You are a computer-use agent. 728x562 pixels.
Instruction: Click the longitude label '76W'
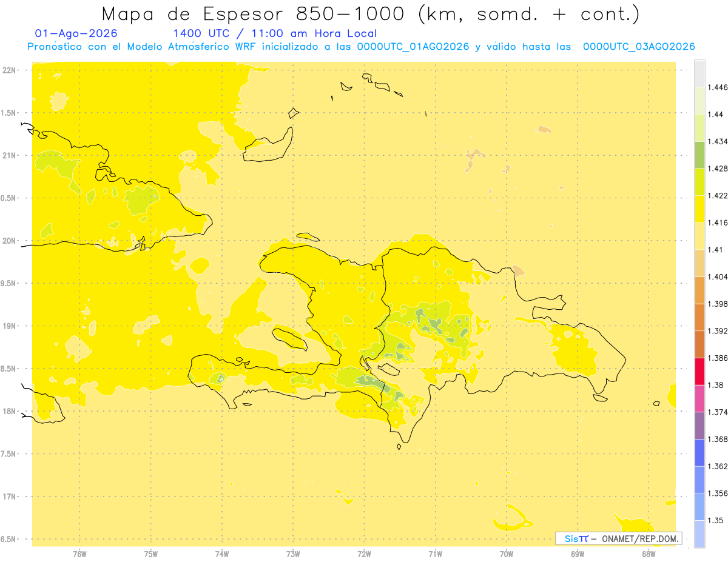(x=79, y=554)
